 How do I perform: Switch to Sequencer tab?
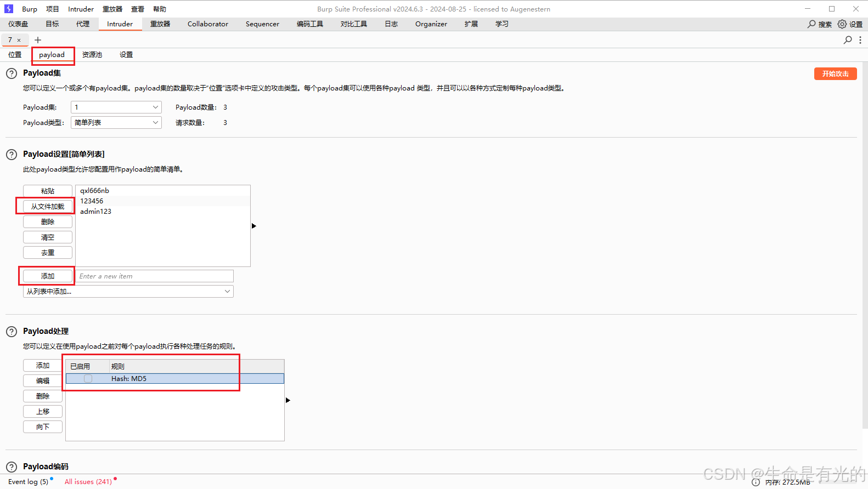pyautogui.click(x=262, y=24)
